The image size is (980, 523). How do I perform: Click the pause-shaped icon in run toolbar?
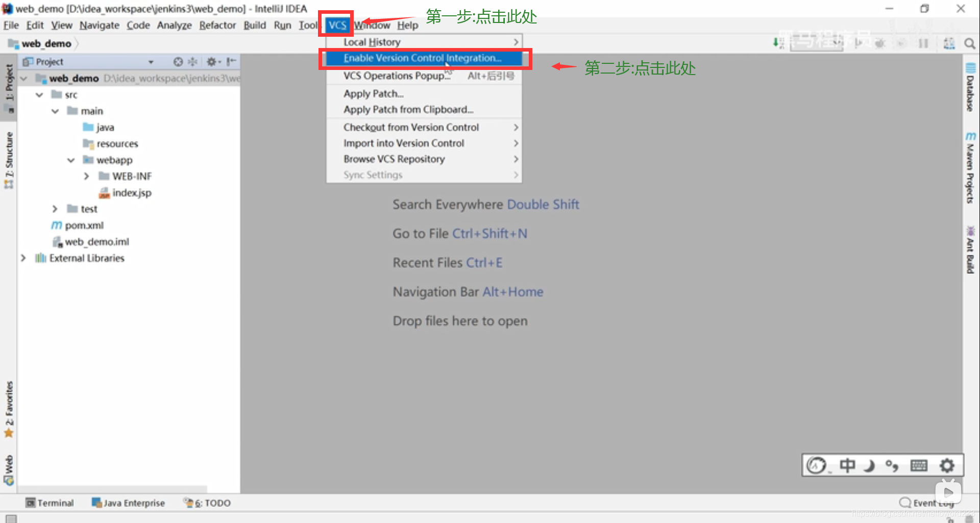click(923, 43)
